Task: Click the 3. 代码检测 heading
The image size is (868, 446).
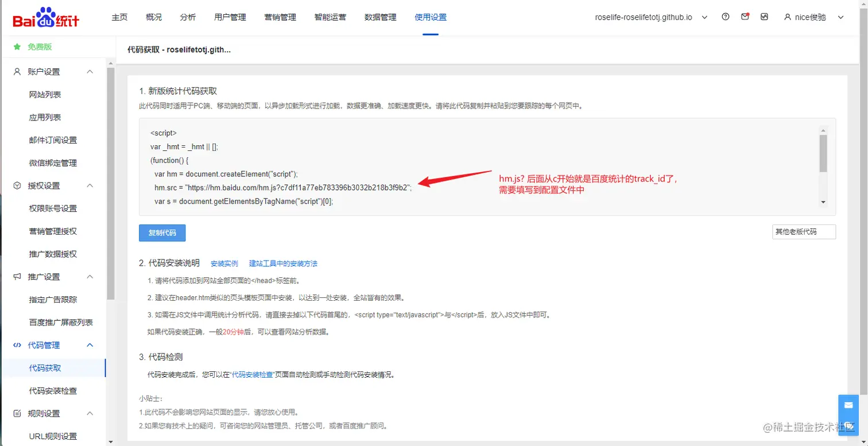Action: [161, 357]
